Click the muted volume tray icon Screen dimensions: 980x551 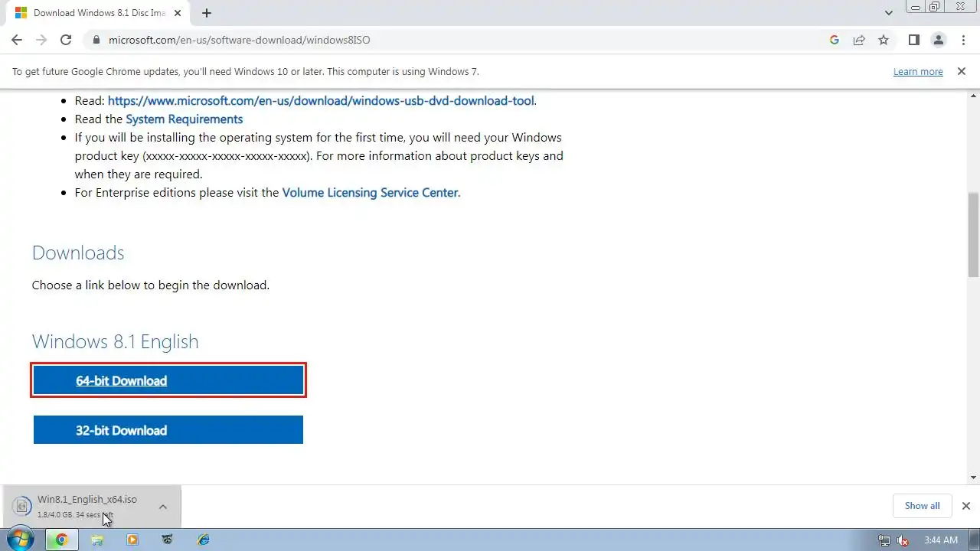(x=903, y=540)
